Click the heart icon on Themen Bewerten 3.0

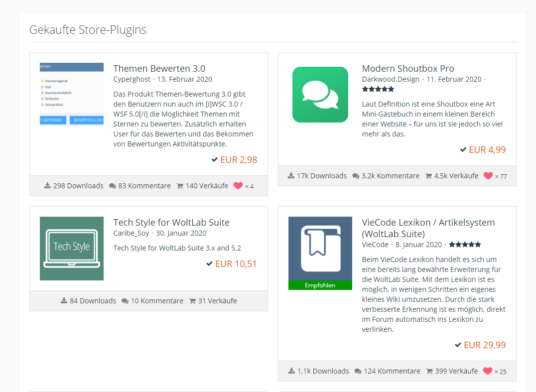click(x=238, y=186)
